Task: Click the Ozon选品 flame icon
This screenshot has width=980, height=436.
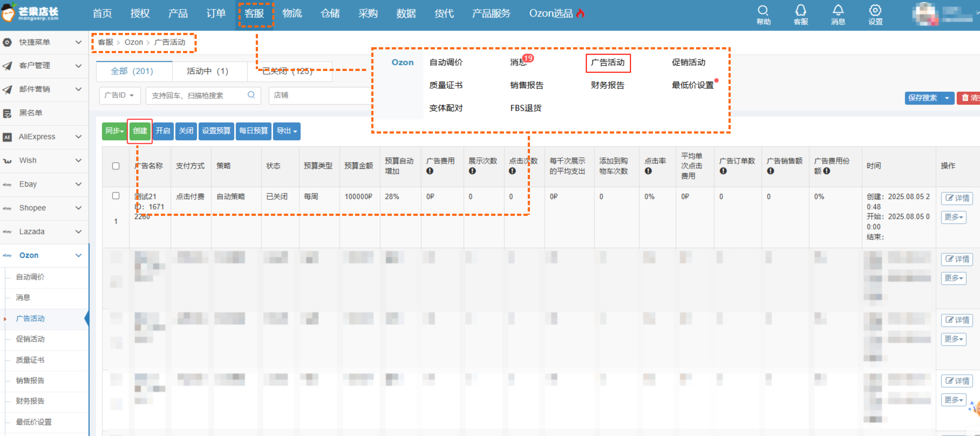Action: [x=580, y=14]
